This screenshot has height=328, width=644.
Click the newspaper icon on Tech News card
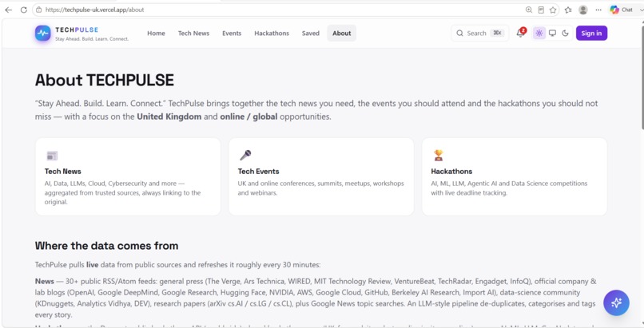[52, 156]
